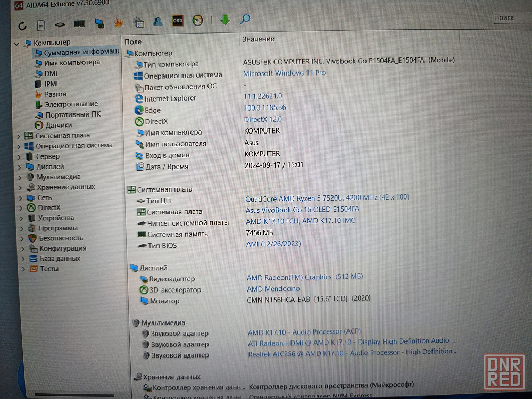Expand the Дисплей tree node

20,167
